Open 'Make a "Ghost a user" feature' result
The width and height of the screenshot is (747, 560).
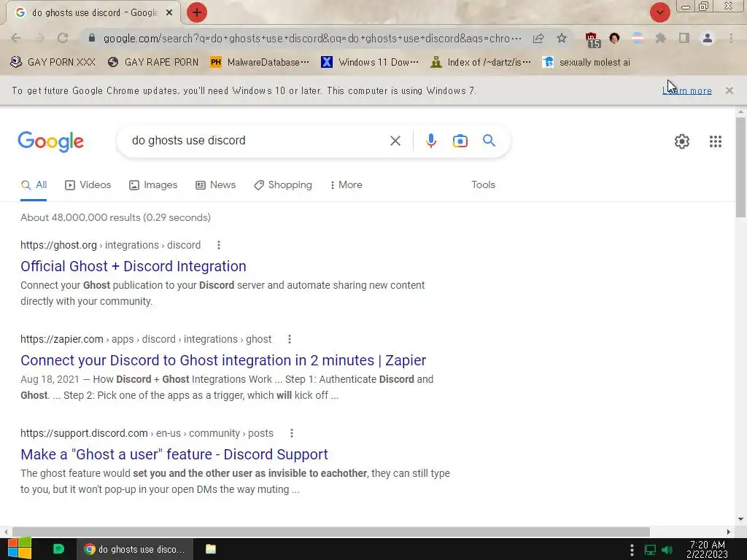pos(174,454)
